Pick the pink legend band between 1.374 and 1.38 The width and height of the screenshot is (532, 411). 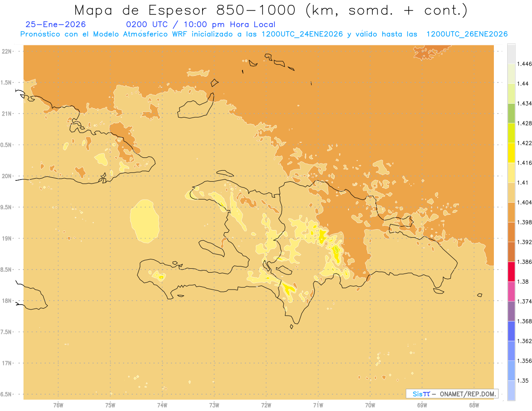click(x=511, y=292)
